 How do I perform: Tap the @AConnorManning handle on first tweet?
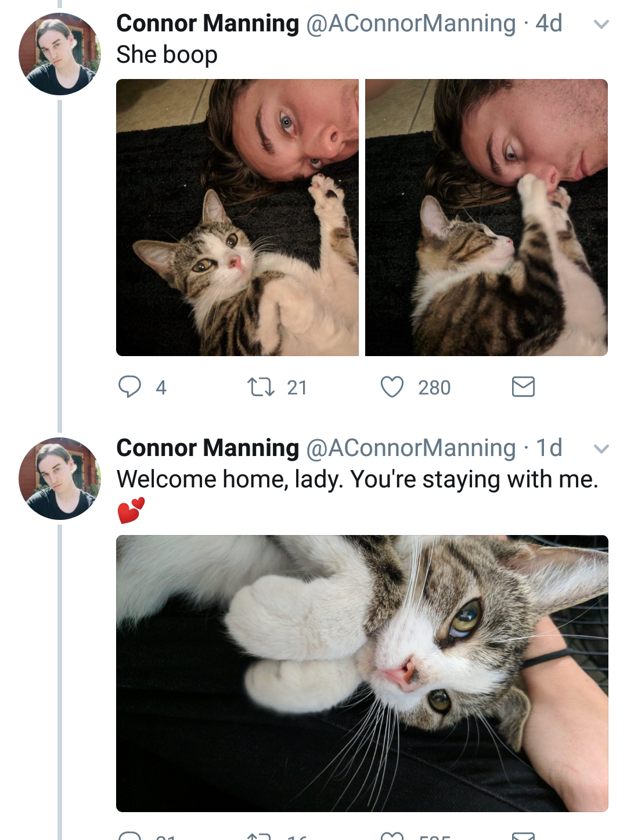(410, 24)
